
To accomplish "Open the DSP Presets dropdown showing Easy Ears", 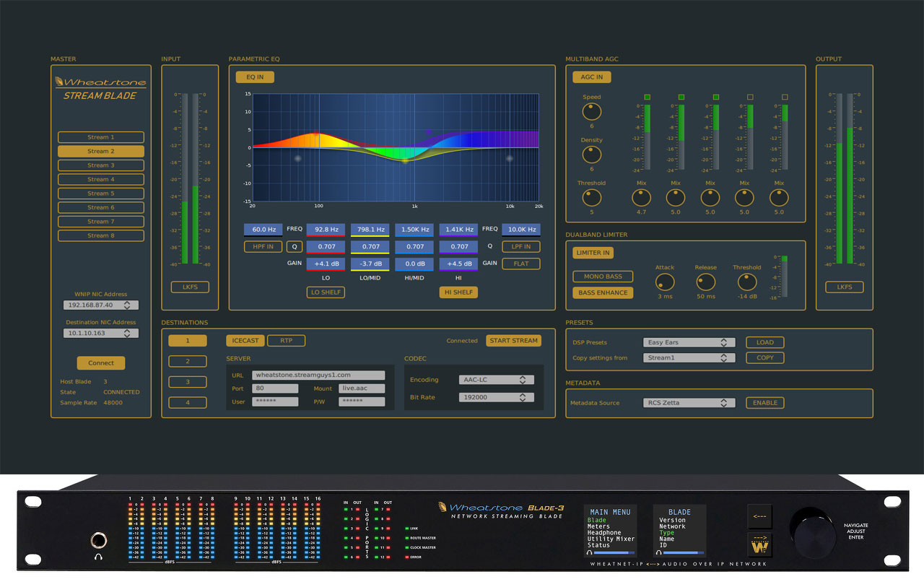I will tap(689, 342).
